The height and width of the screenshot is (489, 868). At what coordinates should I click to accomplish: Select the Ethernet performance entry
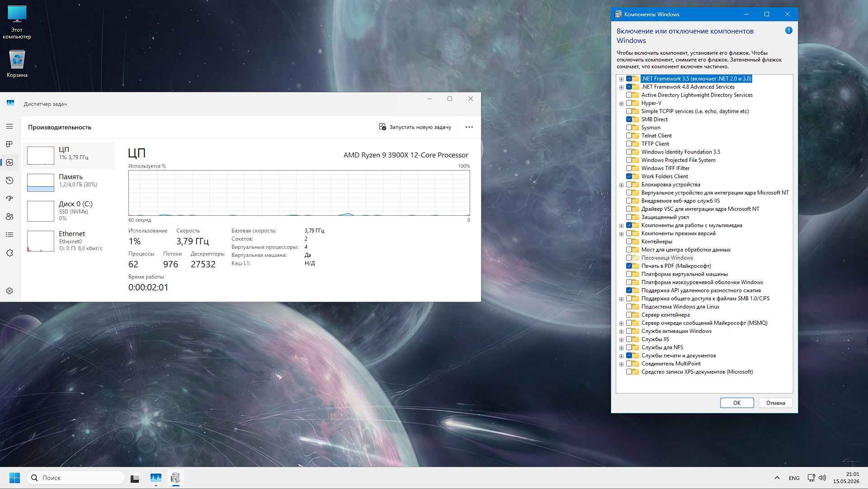coord(69,241)
